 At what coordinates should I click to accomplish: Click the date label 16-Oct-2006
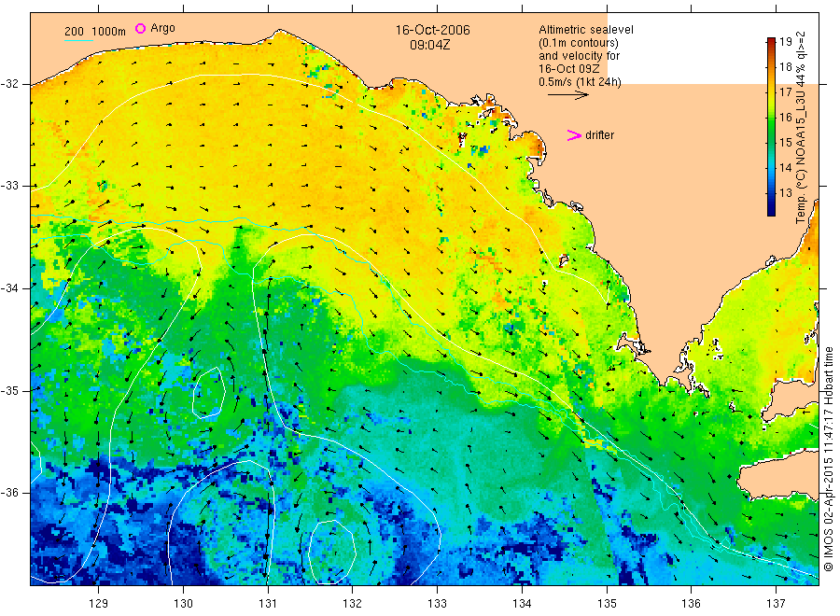coord(433,30)
